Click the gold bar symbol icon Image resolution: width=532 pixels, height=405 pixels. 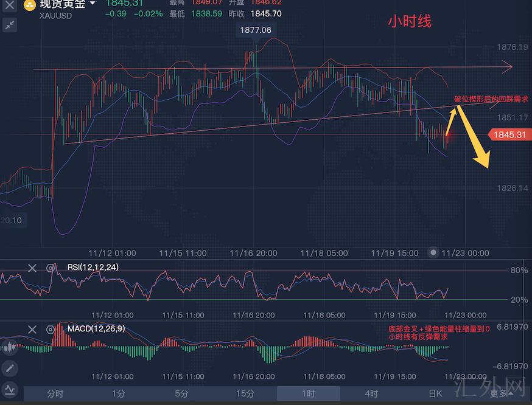29,6
